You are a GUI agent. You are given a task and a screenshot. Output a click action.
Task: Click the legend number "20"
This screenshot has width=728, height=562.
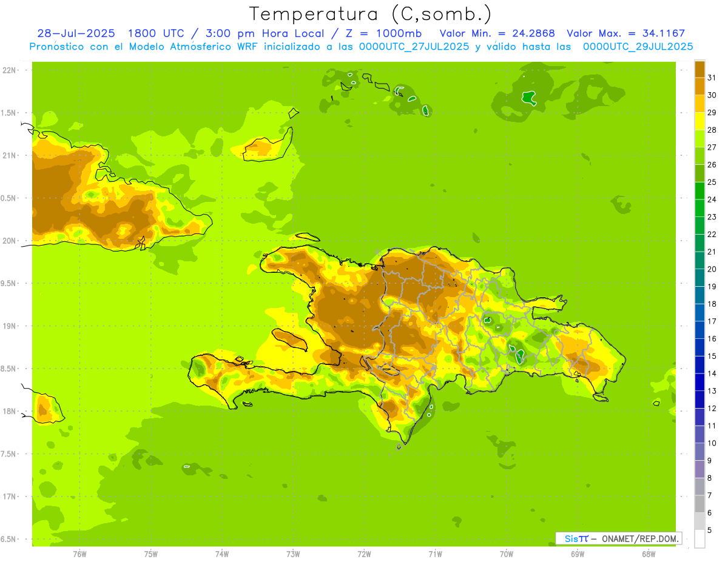pyautogui.click(x=712, y=269)
